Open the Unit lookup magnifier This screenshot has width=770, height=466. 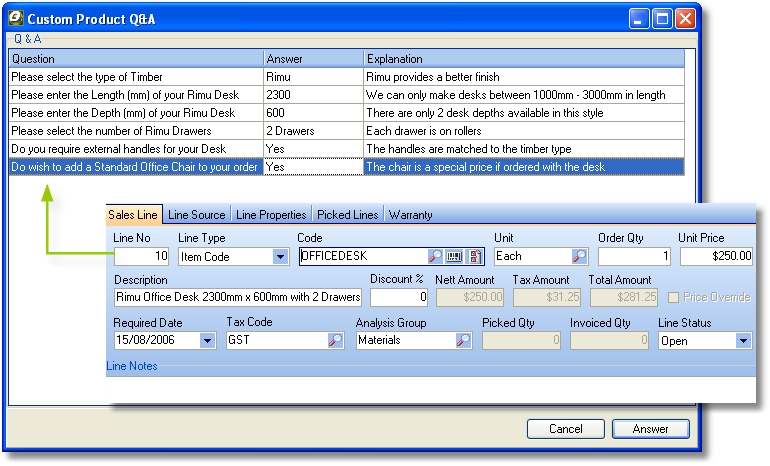[x=578, y=256]
